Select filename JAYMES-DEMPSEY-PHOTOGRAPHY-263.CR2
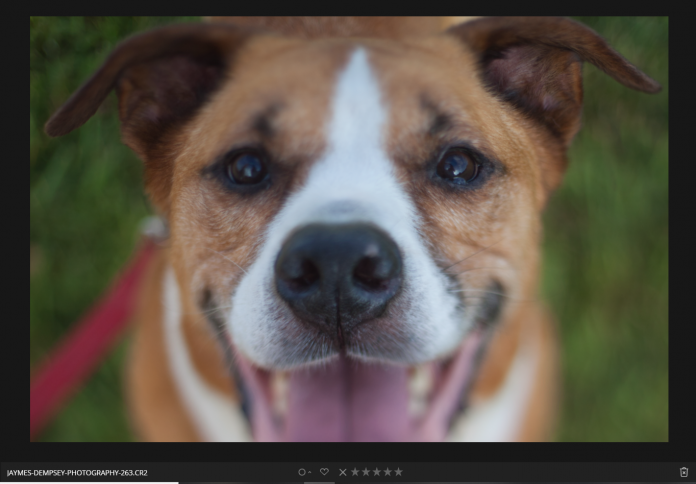Viewport: 696px width, 484px height. pyautogui.click(x=77, y=472)
